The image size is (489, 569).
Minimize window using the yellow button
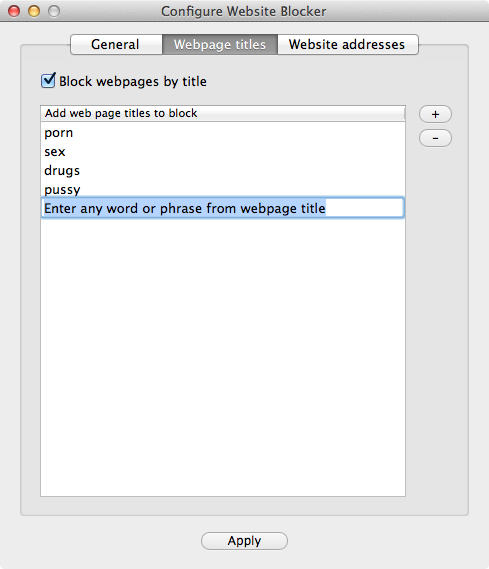tap(34, 11)
